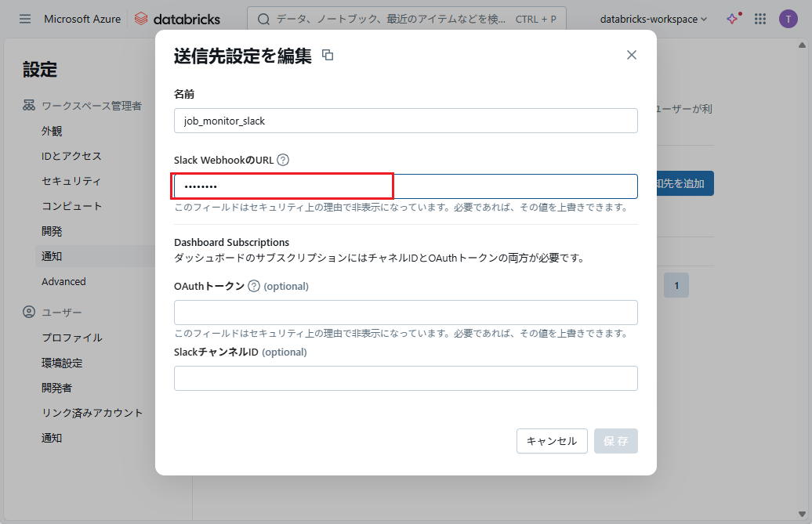The image size is (812, 524).
Task: Click help icon beside Slack Webhook URL
Action: click(283, 160)
